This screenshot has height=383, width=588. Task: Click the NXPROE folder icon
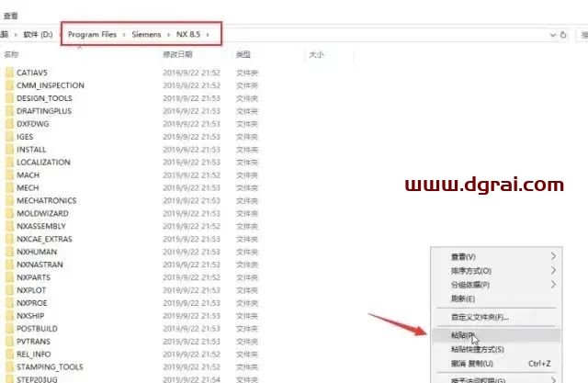coord(10,303)
